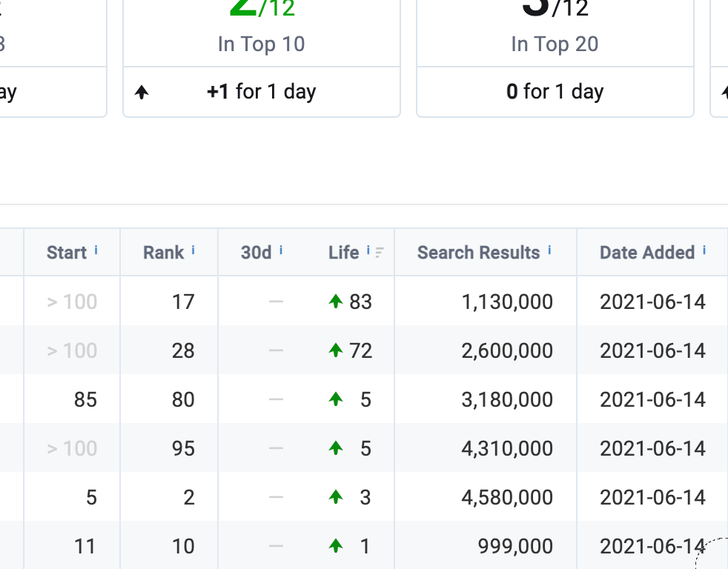Open the In Top 20 summary card
This screenshot has width=728, height=569.
tap(555, 58)
